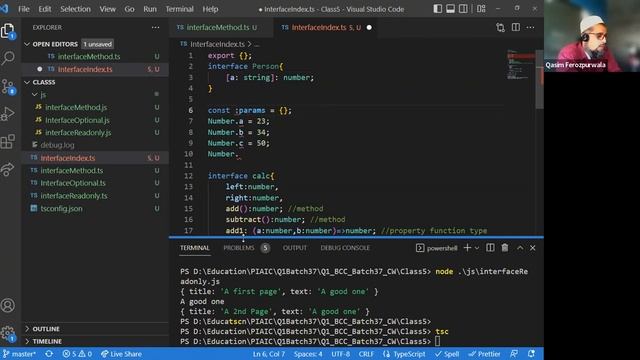Viewport: 640px width, 360px height.
Task: Click the Prettier status bar item
Action: coord(484,354)
